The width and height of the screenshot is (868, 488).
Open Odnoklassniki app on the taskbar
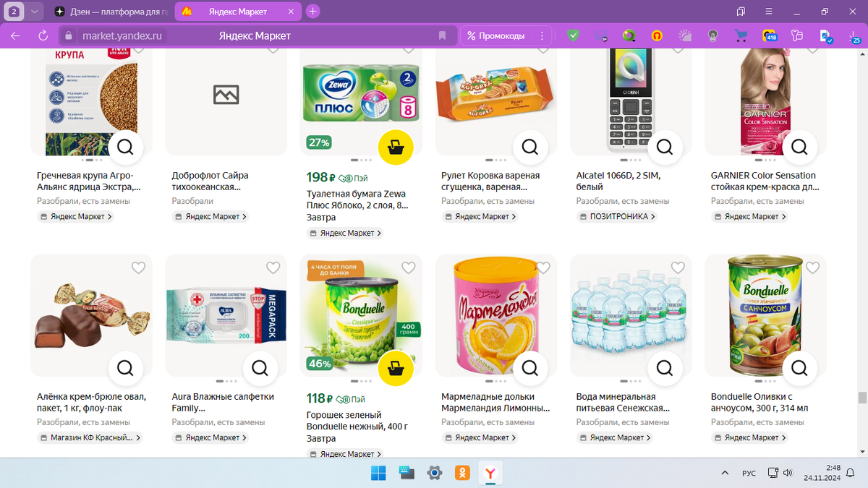[462, 473]
